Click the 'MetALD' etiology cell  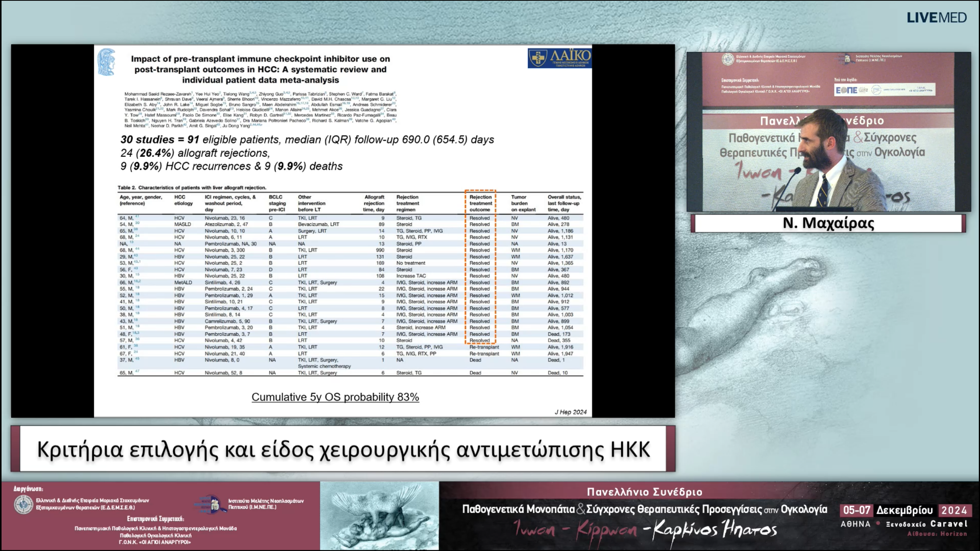pos(183,282)
